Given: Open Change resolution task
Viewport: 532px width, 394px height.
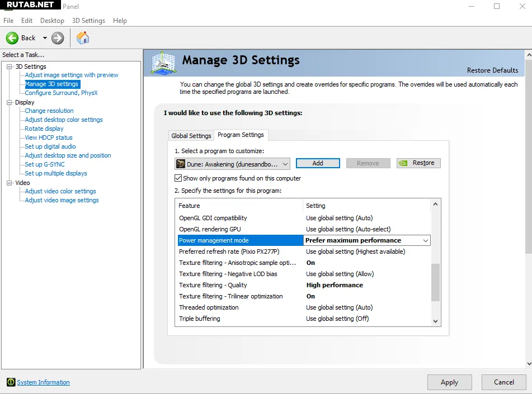Looking at the screenshot, I should pyautogui.click(x=49, y=111).
